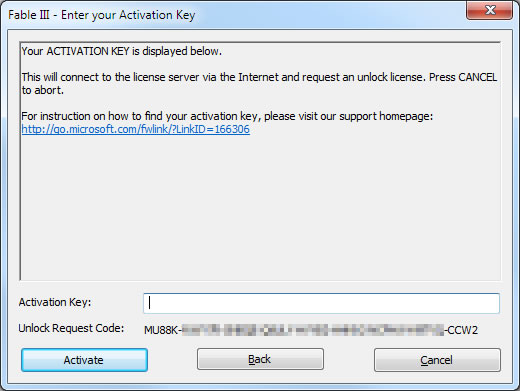The image size is (520, 391).
Task: Open the go.microsoft.com support link
Action: (136, 129)
